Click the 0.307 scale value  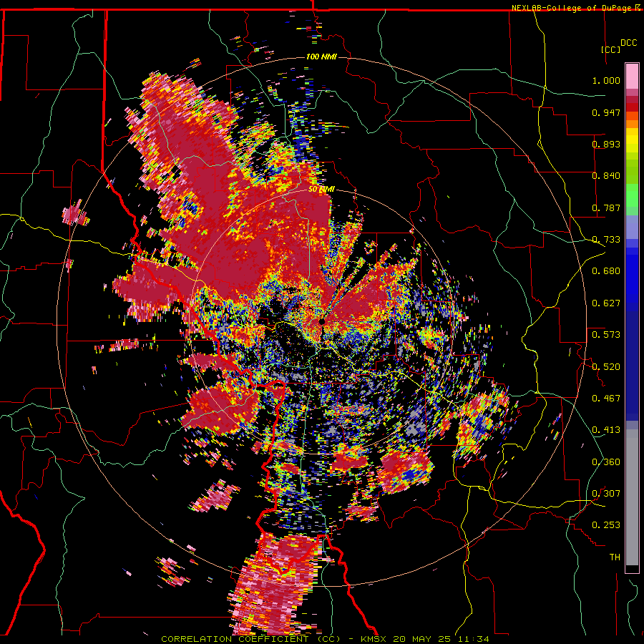606,494
